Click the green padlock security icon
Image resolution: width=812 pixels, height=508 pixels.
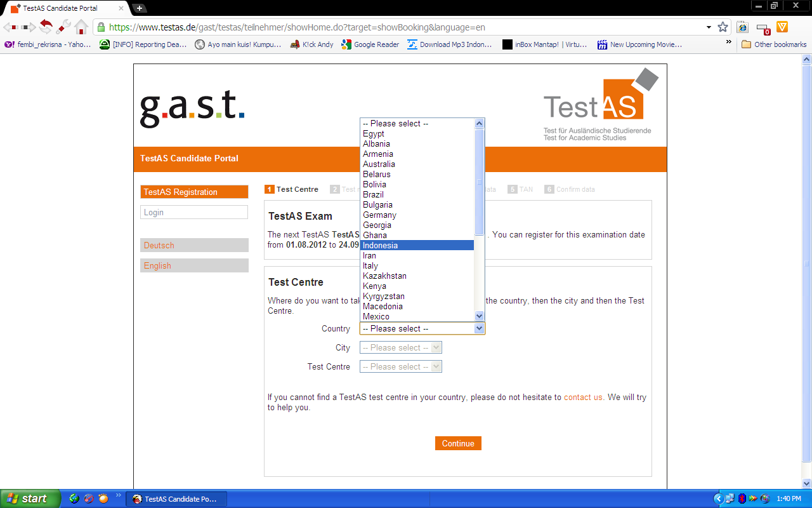click(x=100, y=27)
